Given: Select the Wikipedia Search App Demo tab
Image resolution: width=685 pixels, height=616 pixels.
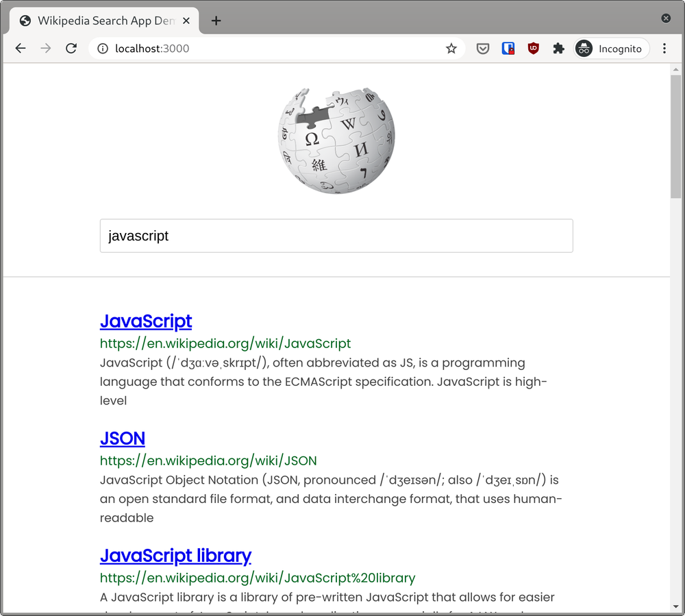Looking at the screenshot, I should pos(104,21).
